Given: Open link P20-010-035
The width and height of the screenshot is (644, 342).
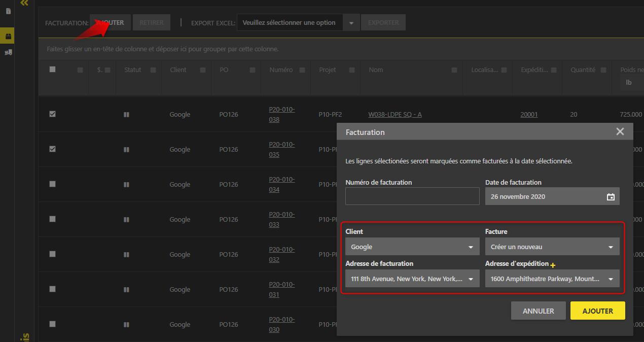Looking at the screenshot, I should [x=282, y=150].
